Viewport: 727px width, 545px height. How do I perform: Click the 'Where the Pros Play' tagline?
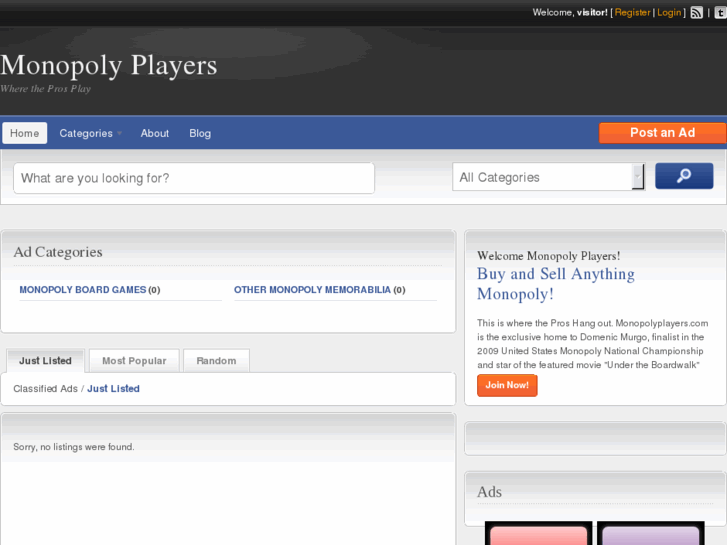point(45,89)
